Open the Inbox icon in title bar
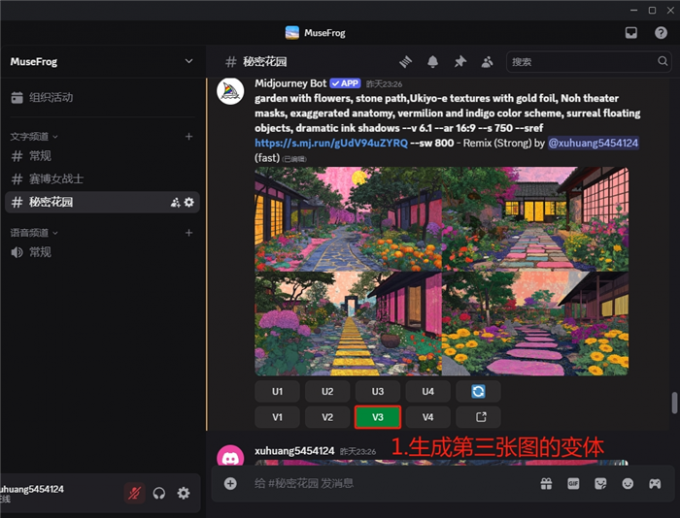 point(632,32)
